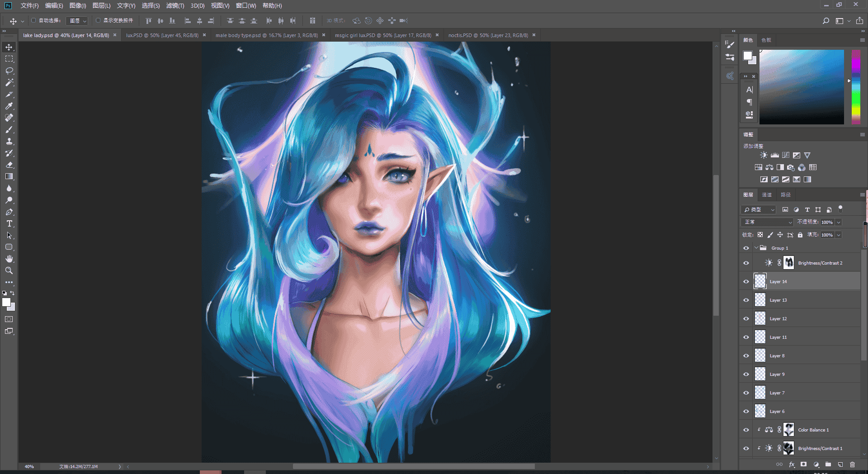
Task: Select the Gradient tool
Action: [9, 176]
